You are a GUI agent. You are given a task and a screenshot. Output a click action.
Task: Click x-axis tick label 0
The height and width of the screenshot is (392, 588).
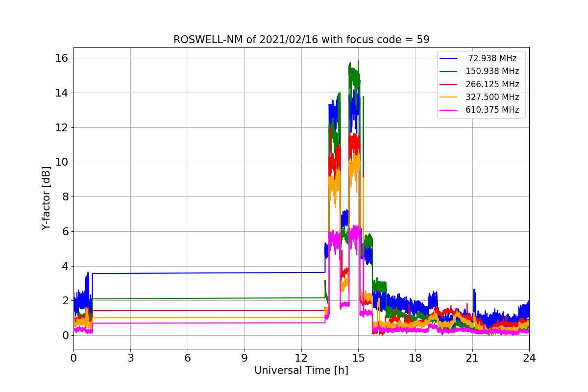click(73, 358)
